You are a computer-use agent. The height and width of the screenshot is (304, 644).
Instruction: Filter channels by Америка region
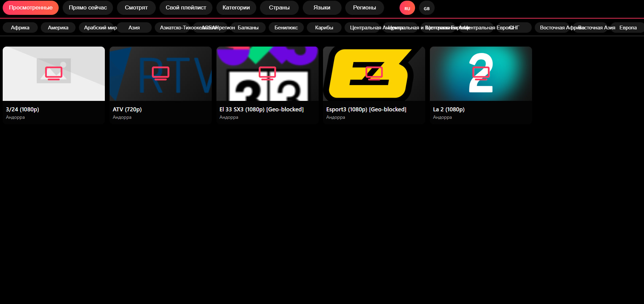click(58, 28)
